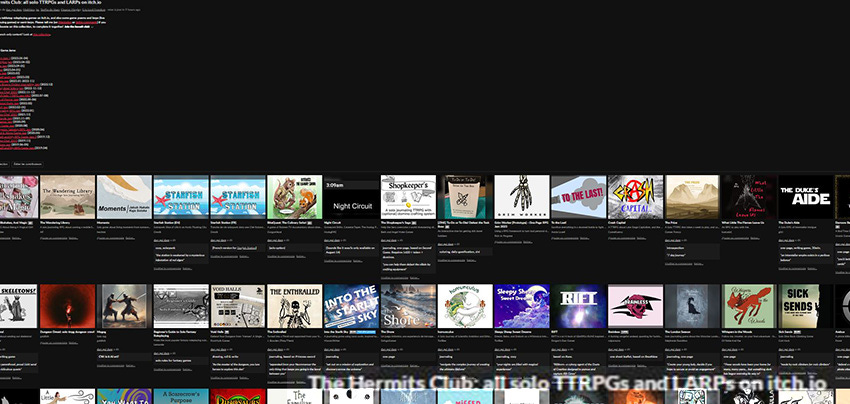Screen dimensions: 850x404
Task: Open the Grim Worker skeleton hand thumbnail
Action: (522, 197)
